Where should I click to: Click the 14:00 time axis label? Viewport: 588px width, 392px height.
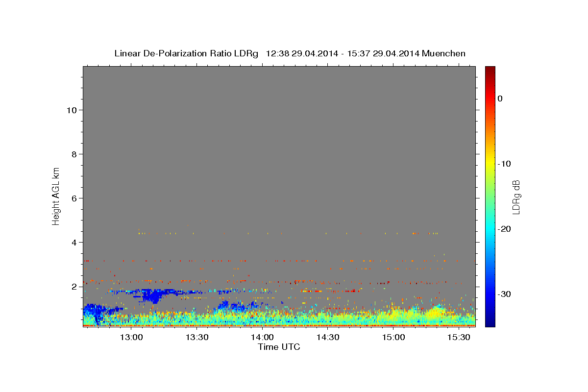(x=262, y=337)
